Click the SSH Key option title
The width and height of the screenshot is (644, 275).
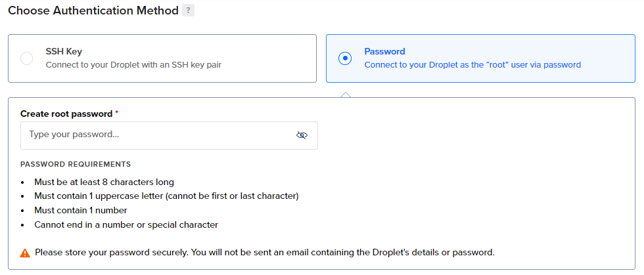(64, 52)
